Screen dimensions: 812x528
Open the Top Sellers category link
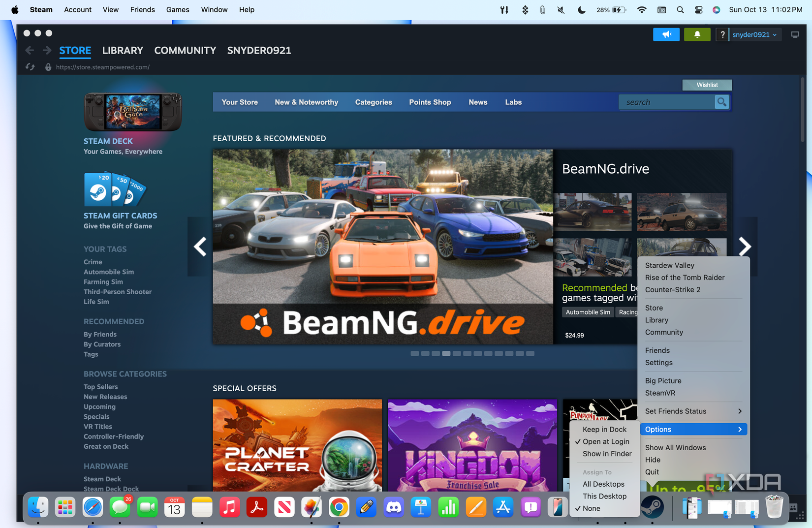tap(101, 387)
